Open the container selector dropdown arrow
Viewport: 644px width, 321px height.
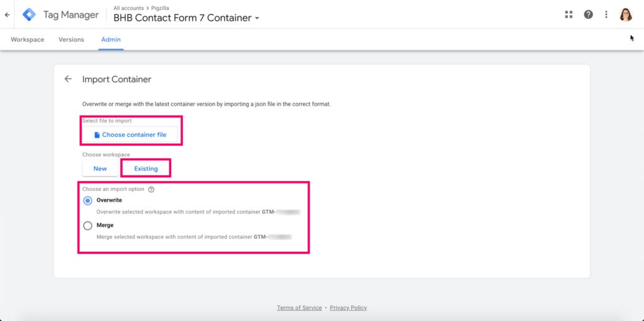pos(257,18)
